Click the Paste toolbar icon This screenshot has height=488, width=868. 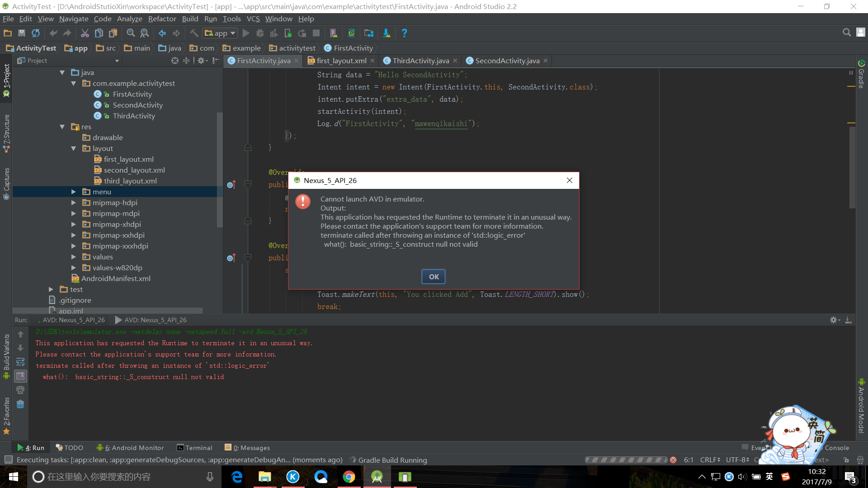pos(113,33)
